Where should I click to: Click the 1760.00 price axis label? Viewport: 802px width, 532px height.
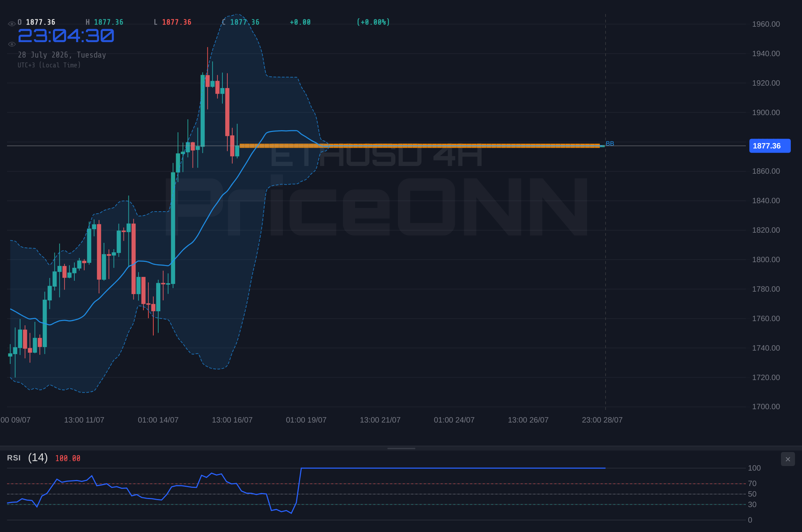click(x=766, y=319)
